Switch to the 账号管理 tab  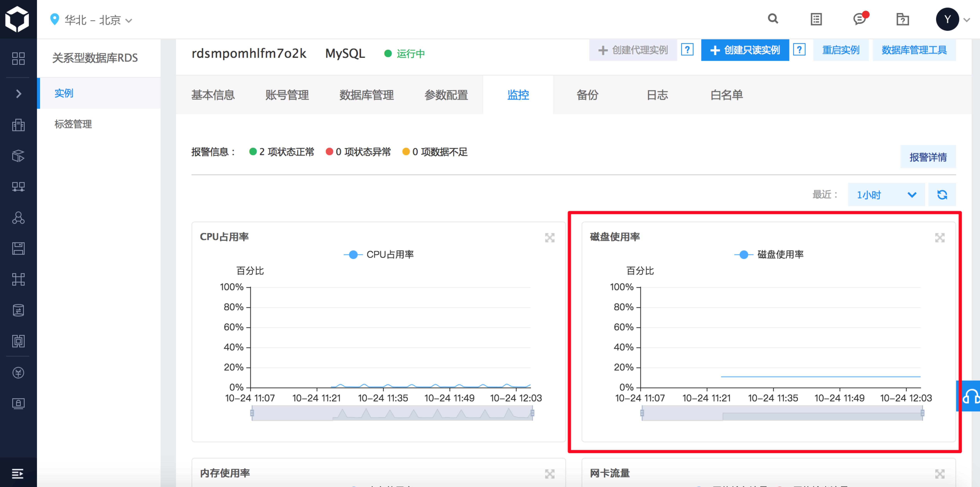287,95
